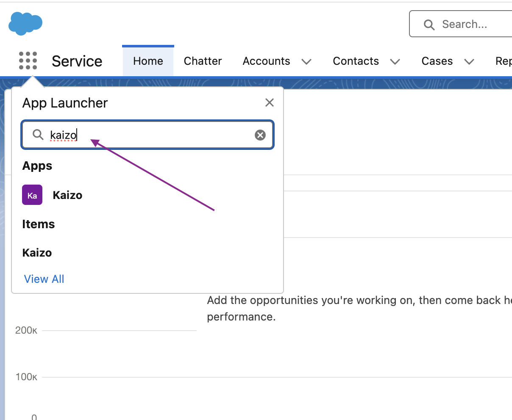512x420 pixels.
Task: Open the Kaizo item under Items
Action: [x=37, y=253]
